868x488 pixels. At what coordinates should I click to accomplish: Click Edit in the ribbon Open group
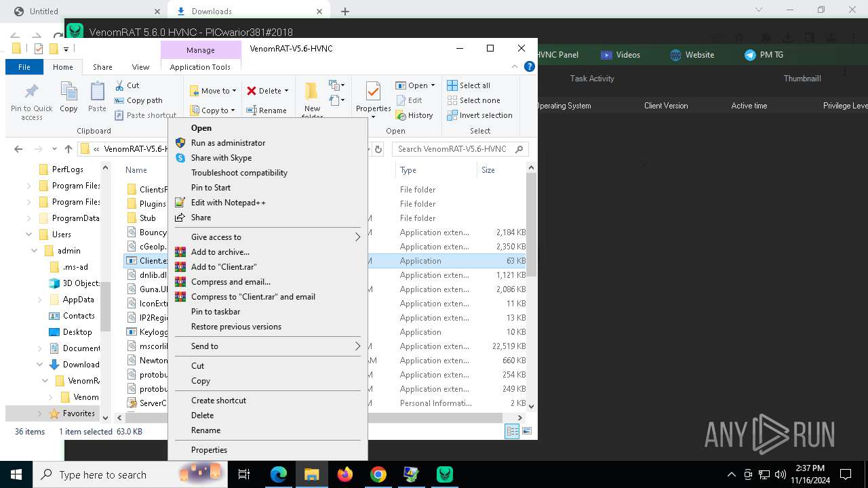[409, 100]
